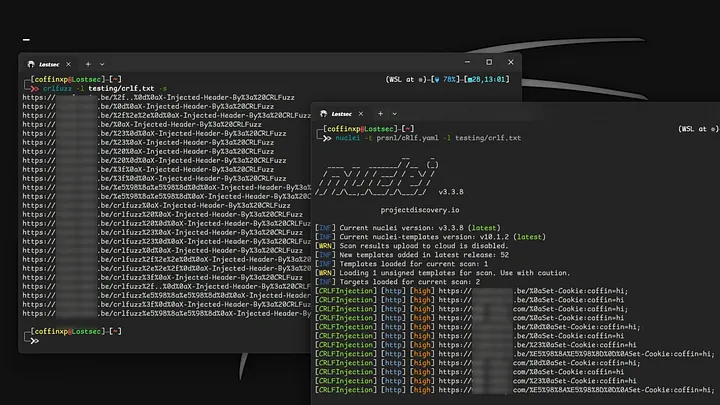Minimize the back terminal window
Viewport: 720px width, 405px height.
(x=467, y=62)
